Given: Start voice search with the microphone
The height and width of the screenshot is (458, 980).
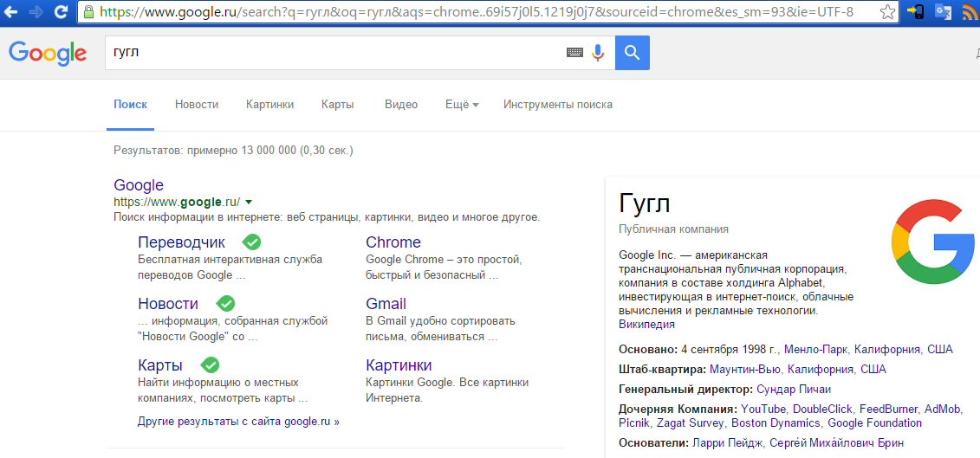Looking at the screenshot, I should click(x=598, y=53).
